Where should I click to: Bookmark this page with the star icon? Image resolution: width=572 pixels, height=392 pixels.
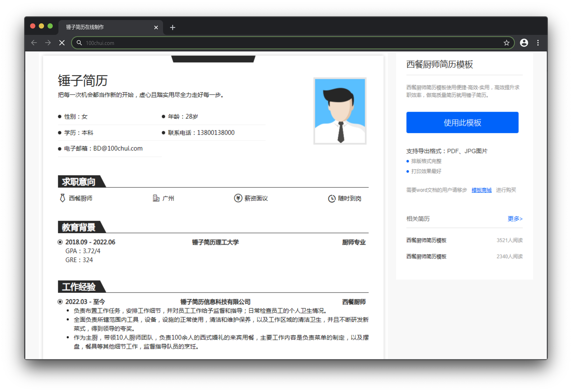(506, 43)
